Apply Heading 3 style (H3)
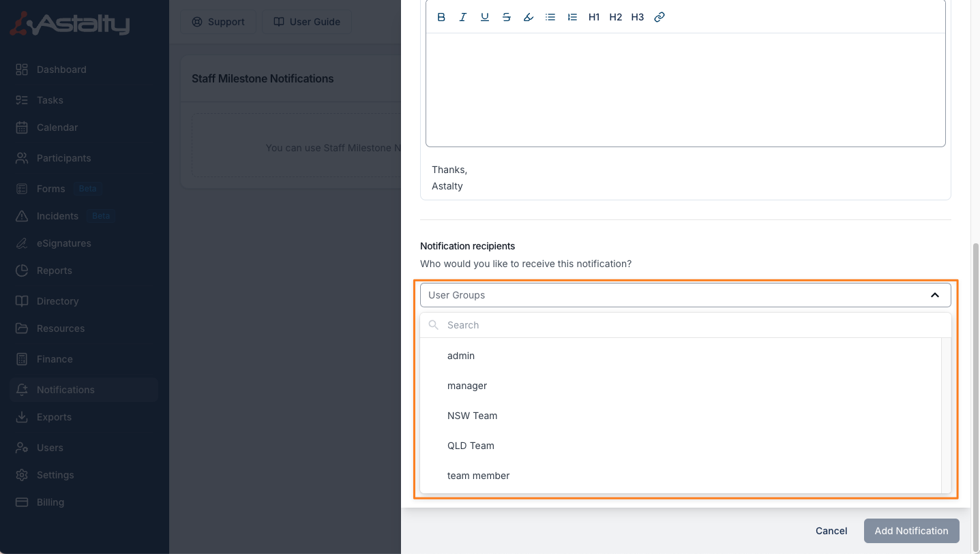 click(x=638, y=17)
